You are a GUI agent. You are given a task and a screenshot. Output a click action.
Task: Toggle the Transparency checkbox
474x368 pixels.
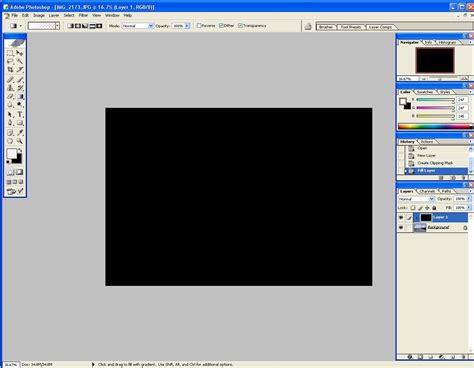click(240, 26)
